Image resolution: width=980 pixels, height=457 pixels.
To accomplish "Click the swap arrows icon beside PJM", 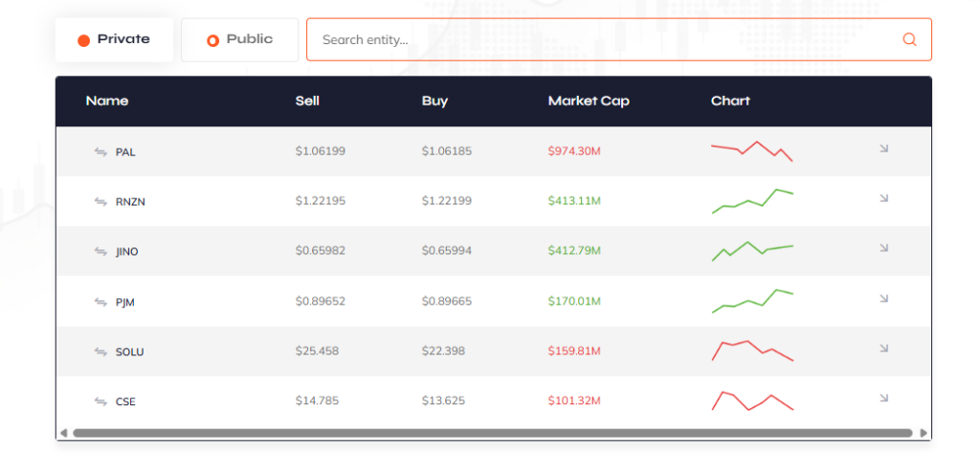I will (x=100, y=302).
